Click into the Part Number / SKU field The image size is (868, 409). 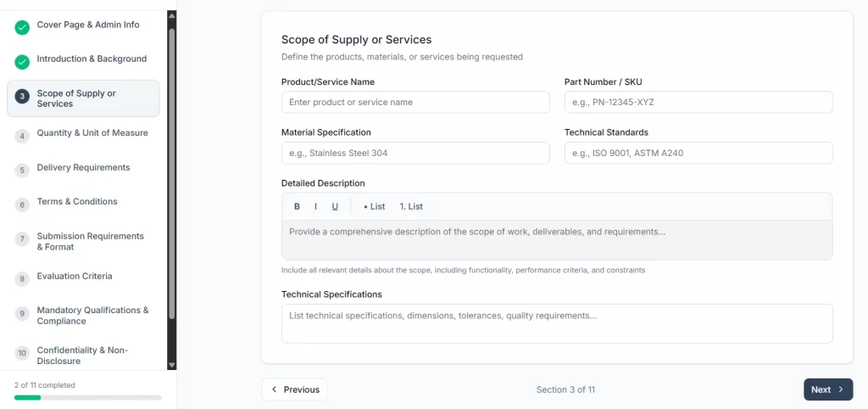coord(698,103)
